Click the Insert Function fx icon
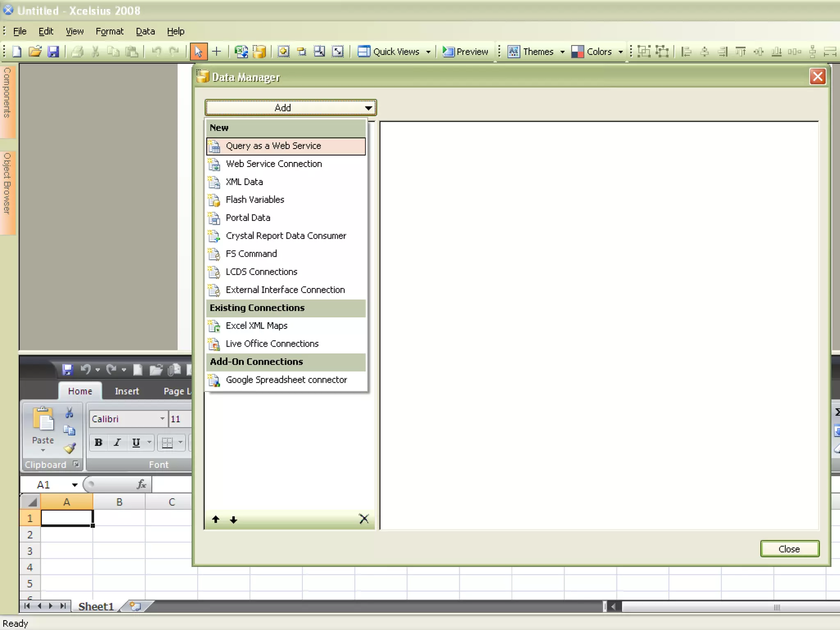840x630 pixels. 142,484
